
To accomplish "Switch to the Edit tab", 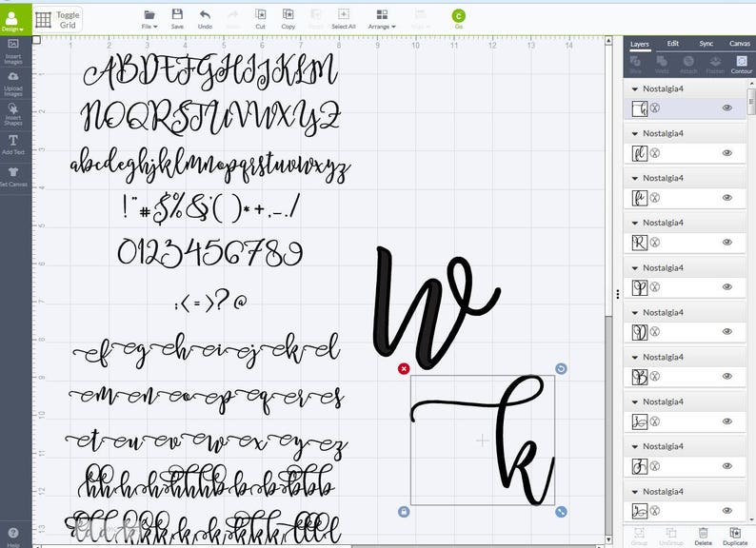I will click(673, 44).
